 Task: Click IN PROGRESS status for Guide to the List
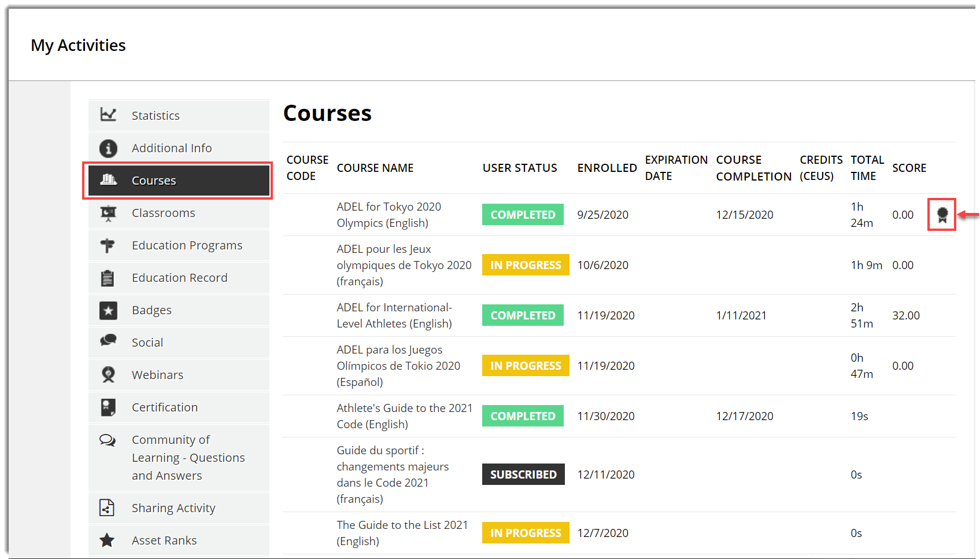coord(526,533)
